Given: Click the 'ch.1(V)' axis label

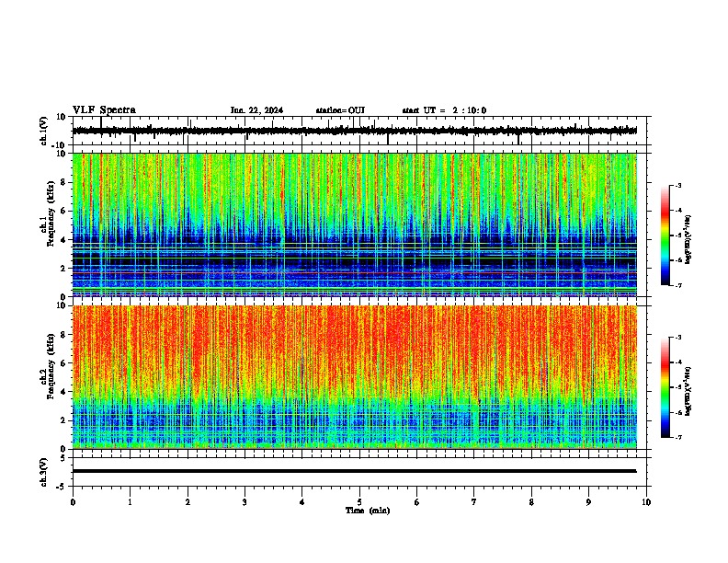Looking at the screenshot, I should tap(44, 131).
